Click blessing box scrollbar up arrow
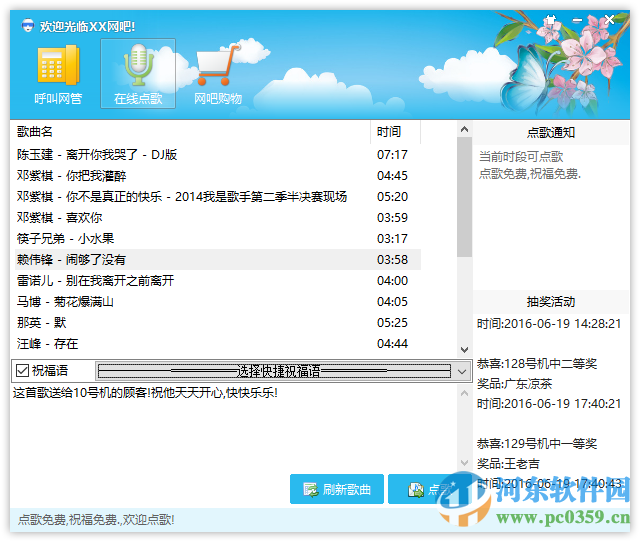 point(464,393)
